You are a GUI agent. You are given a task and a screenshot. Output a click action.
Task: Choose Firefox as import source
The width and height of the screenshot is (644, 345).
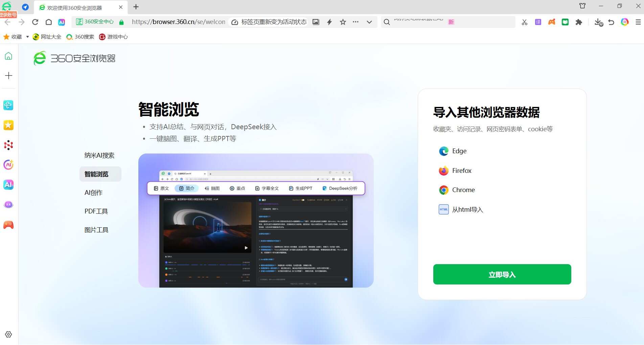pyautogui.click(x=455, y=170)
